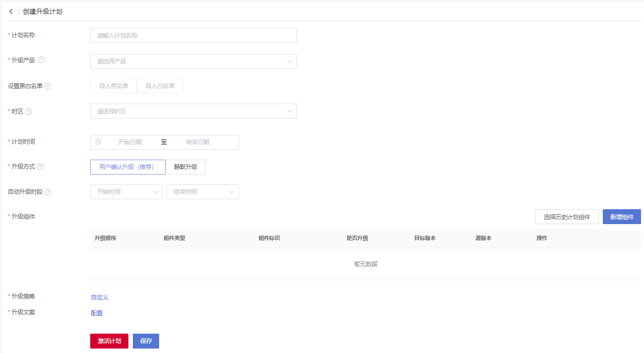Click the 是否升级 column header
This screenshot has height=353, width=644.
pyautogui.click(x=357, y=238)
